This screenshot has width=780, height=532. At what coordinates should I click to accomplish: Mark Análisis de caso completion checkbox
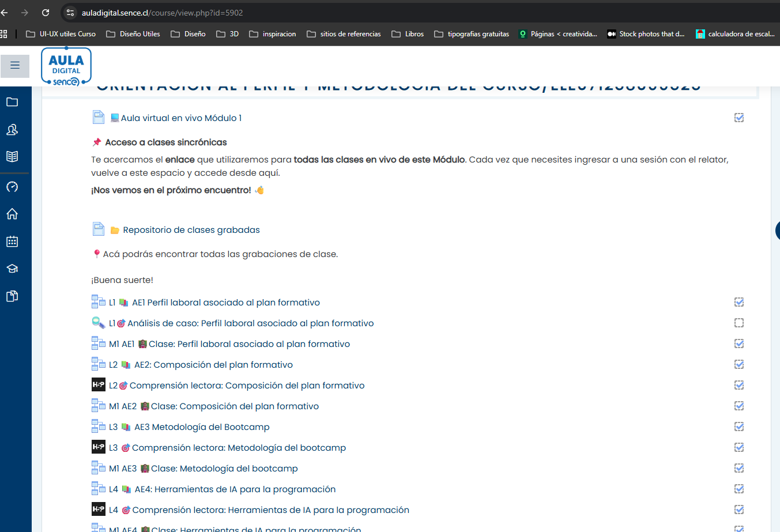coord(738,323)
